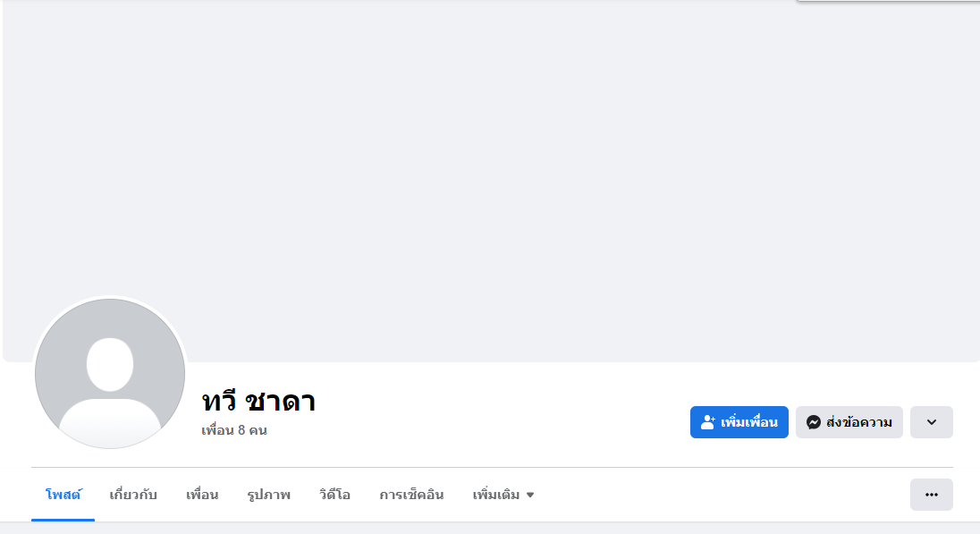Click the ส่งข้อความ text on the message button
The width and height of the screenshot is (980, 534).
coord(859,422)
